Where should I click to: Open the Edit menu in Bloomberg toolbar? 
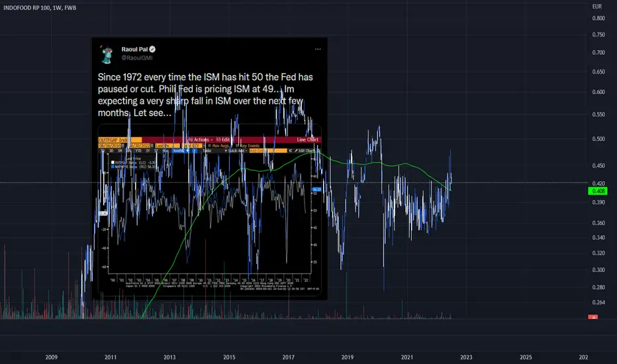click(222, 140)
